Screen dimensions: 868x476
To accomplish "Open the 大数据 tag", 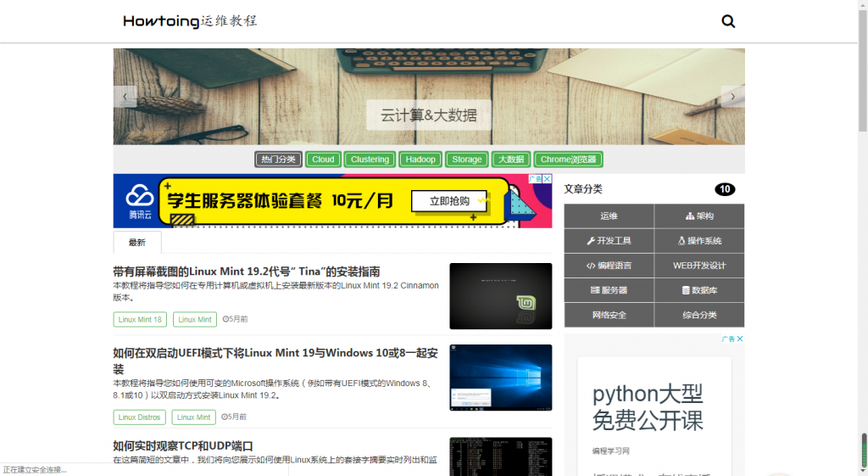I will (x=511, y=159).
